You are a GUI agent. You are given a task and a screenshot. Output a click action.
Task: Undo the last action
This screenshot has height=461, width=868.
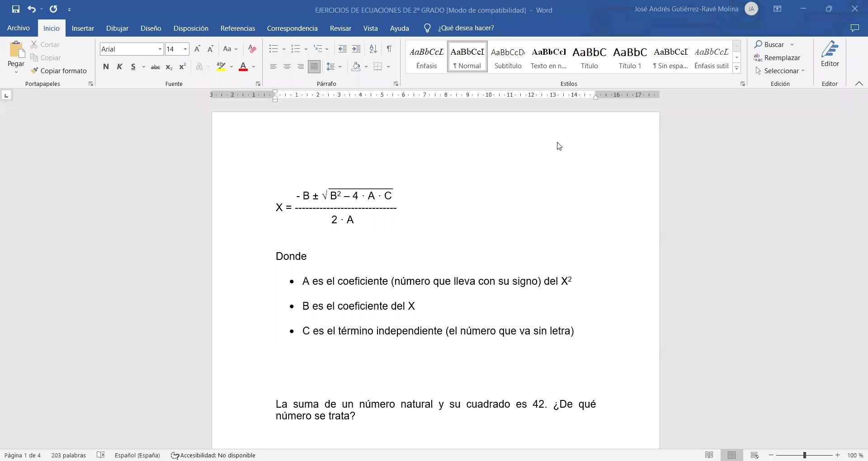click(31, 9)
